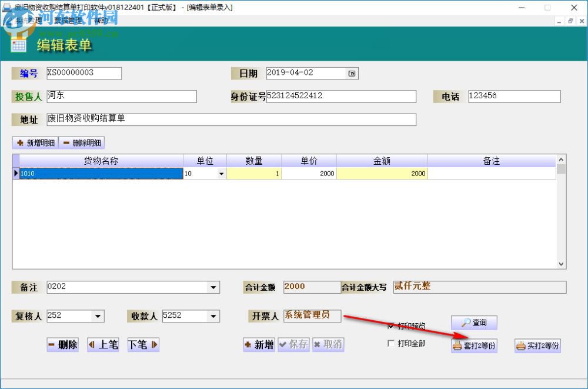Uncheck the 打印预览 checkbox
Viewport: 588px width, 389px height.
pos(392,325)
